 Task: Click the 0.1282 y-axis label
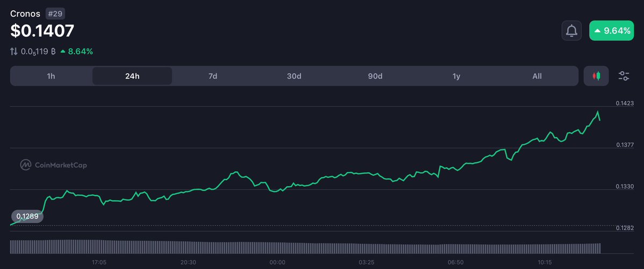[x=625, y=228]
